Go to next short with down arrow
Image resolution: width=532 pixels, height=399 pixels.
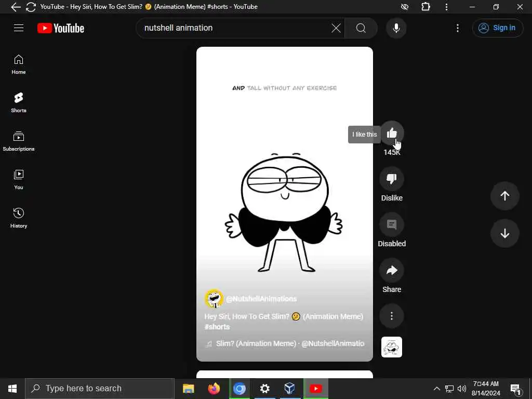tap(504, 233)
